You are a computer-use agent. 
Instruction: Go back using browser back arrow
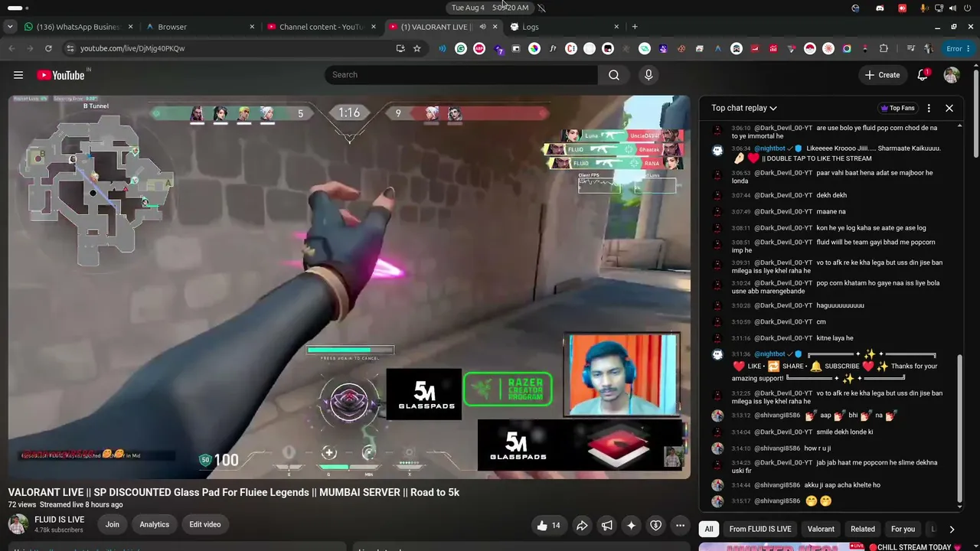point(11,48)
